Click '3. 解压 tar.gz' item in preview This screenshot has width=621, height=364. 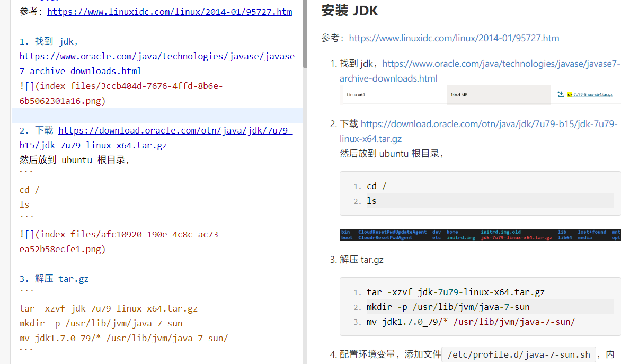[357, 260]
